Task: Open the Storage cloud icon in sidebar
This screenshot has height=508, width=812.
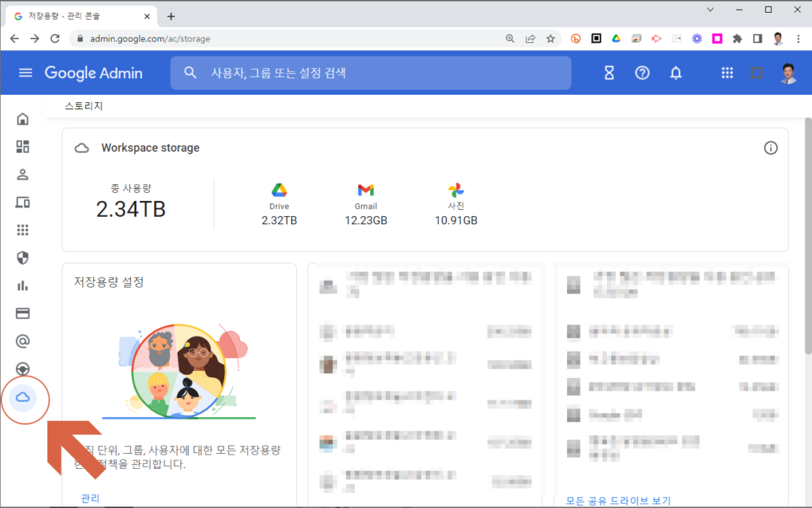Action: tap(23, 397)
